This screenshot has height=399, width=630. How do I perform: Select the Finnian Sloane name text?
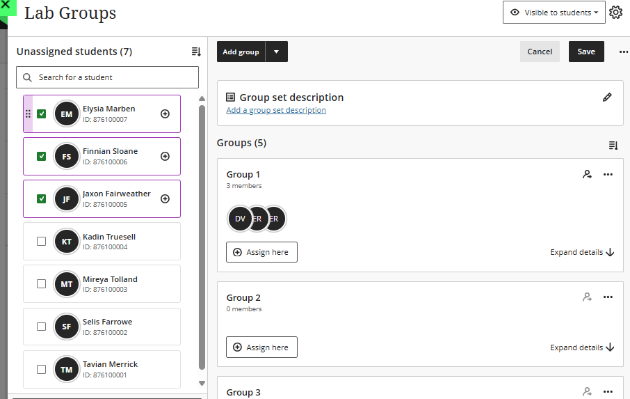pos(110,151)
